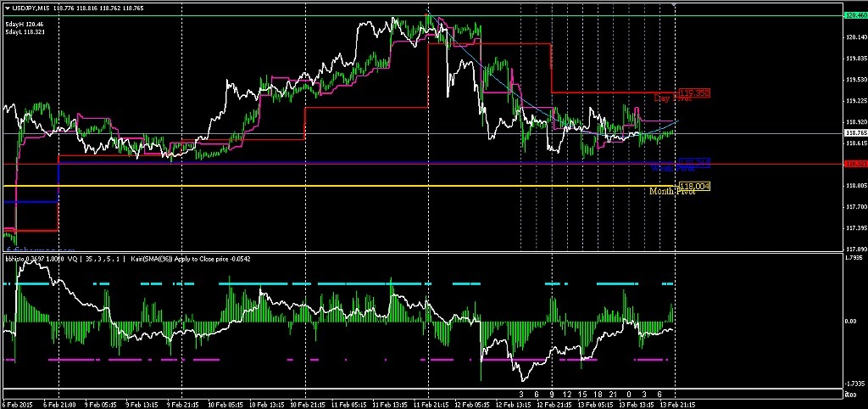Click the bbhisto indicator label in the subwindow
This screenshot has height=409, width=868.
point(16,257)
